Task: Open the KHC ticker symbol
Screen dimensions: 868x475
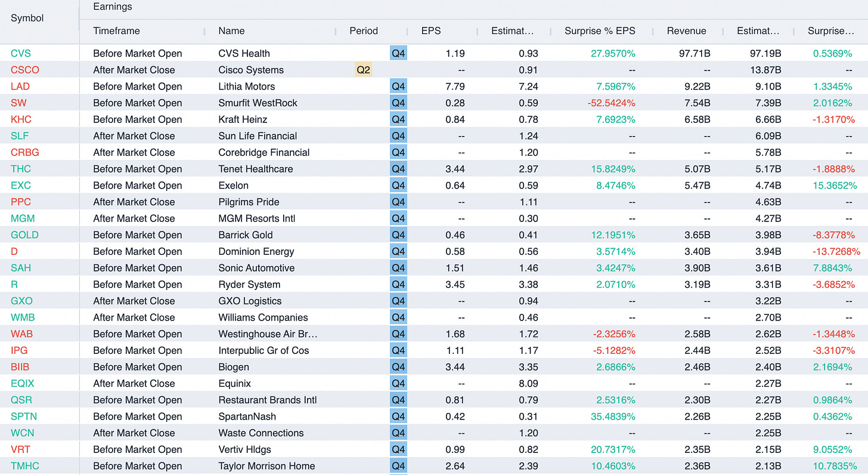Action: pos(20,119)
